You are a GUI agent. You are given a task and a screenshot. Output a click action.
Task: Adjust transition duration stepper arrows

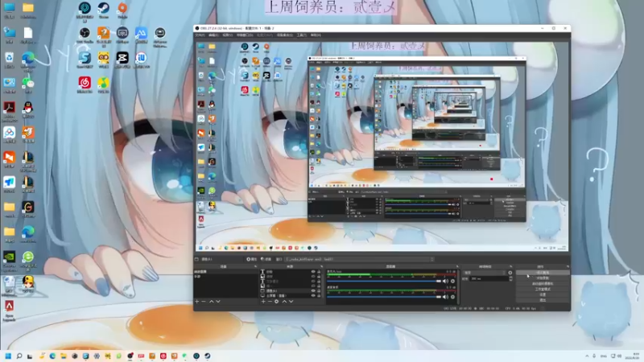coord(510,278)
